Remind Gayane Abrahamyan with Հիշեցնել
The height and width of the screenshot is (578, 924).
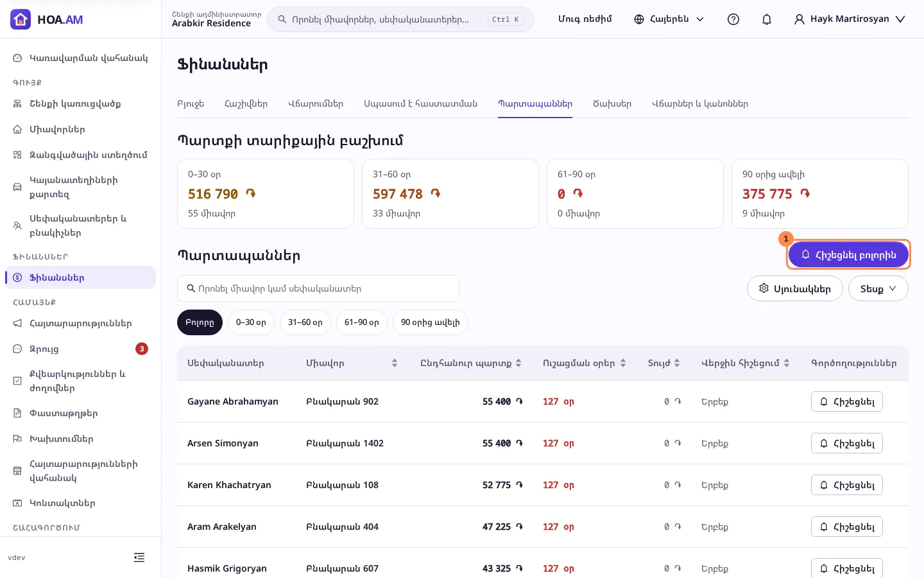pos(847,401)
